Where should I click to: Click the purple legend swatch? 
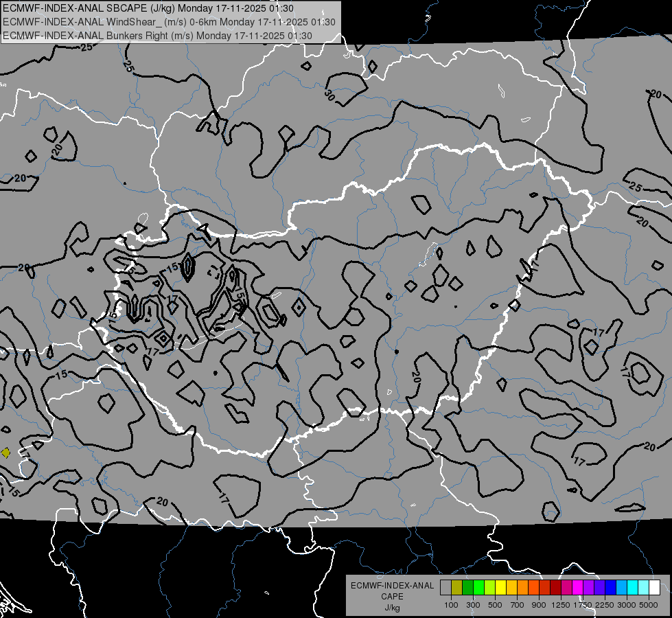(x=589, y=588)
